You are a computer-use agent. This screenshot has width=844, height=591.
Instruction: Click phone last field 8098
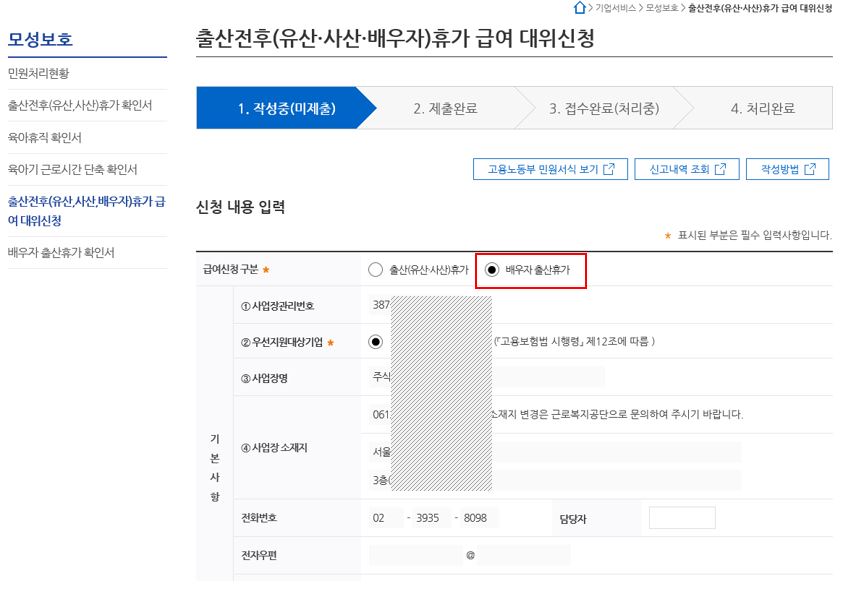(x=479, y=518)
